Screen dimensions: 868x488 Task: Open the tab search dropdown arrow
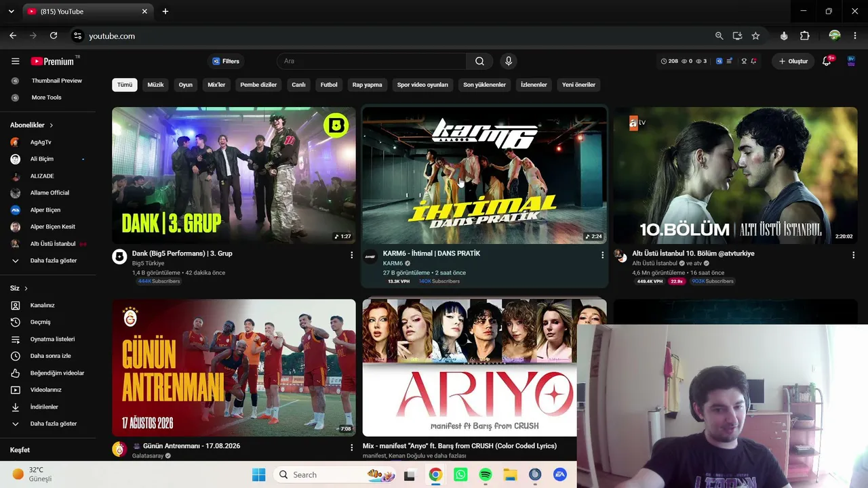(x=11, y=12)
